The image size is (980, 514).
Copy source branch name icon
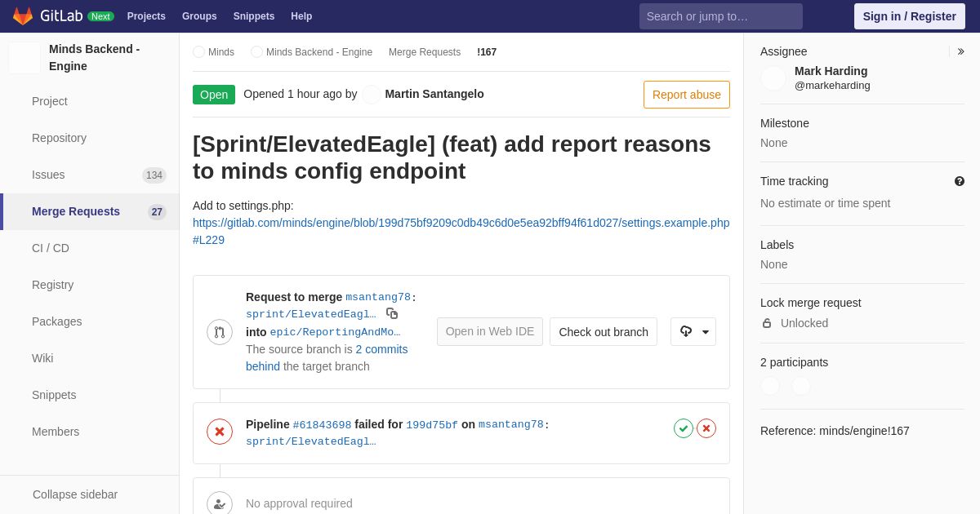[x=392, y=313]
